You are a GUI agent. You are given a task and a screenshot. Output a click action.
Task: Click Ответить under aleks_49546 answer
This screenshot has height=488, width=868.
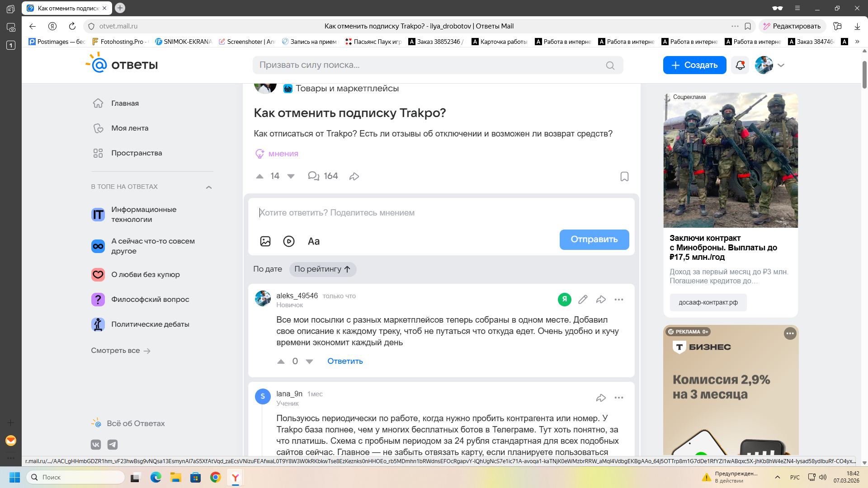345,361
